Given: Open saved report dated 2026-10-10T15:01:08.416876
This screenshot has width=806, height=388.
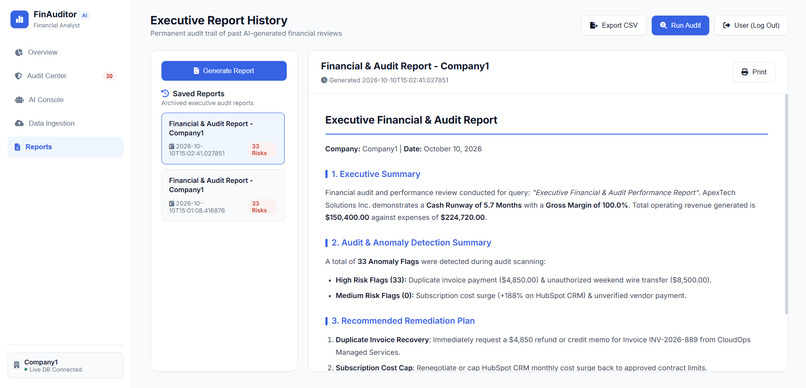Looking at the screenshot, I should [x=223, y=195].
